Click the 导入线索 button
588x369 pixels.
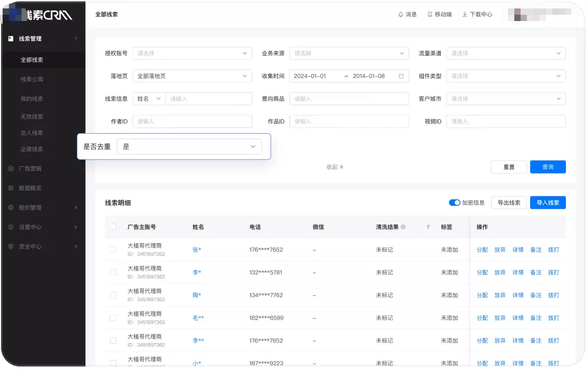(547, 203)
